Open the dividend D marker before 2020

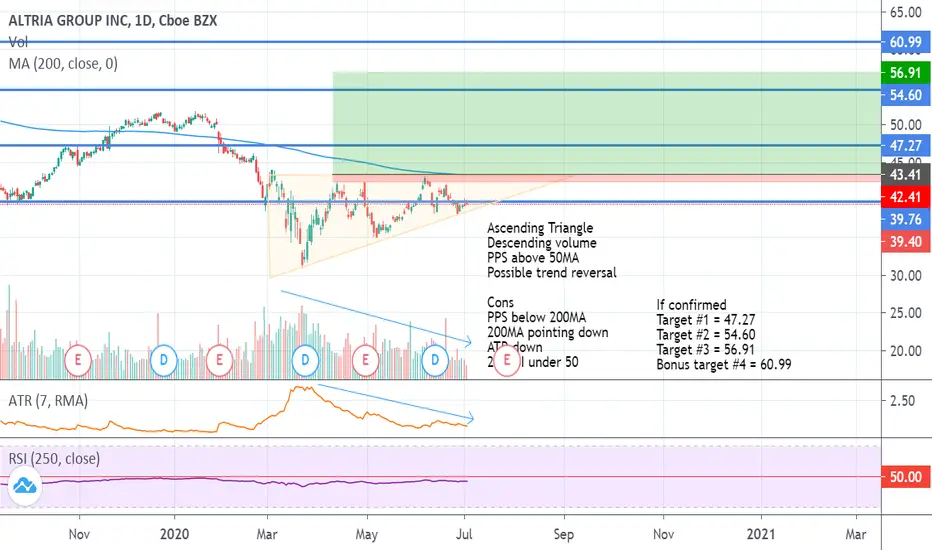pos(163,360)
